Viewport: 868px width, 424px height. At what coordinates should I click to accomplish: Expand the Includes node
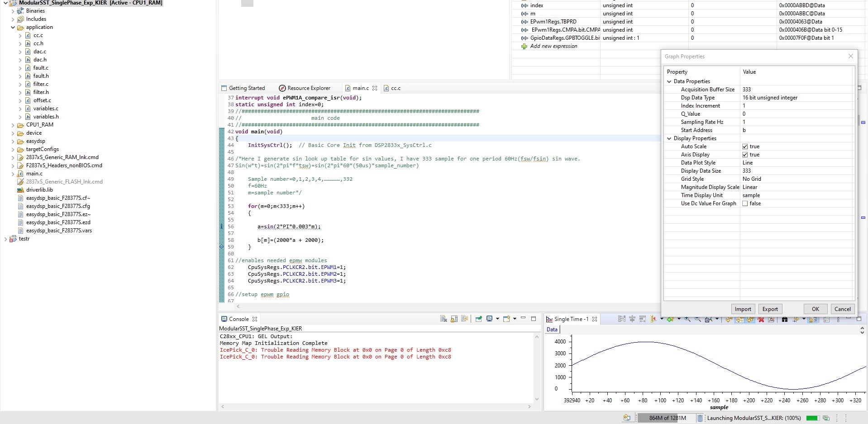[13, 19]
